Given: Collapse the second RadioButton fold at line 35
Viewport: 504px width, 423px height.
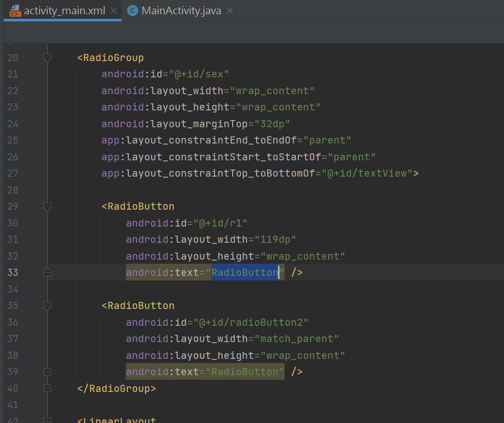Looking at the screenshot, I should (x=47, y=306).
